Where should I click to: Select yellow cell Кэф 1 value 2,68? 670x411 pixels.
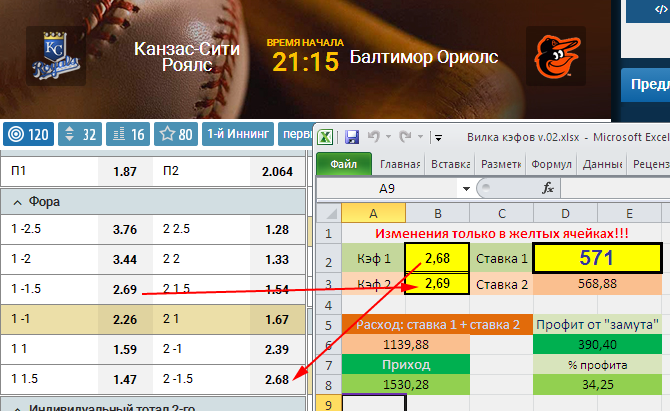437,258
